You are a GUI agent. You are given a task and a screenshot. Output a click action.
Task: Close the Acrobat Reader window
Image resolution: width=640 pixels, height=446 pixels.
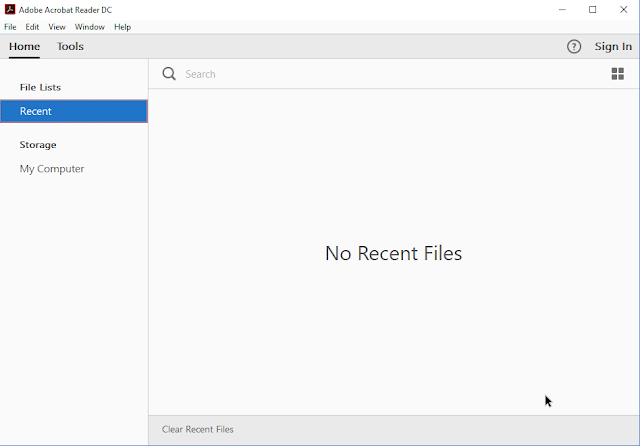point(624,9)
